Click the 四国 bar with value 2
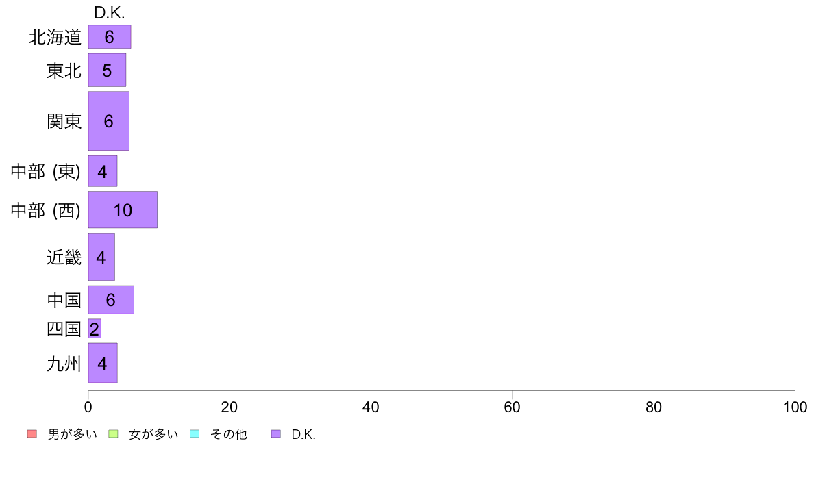The image size is (814, 504). coord(95,329)
